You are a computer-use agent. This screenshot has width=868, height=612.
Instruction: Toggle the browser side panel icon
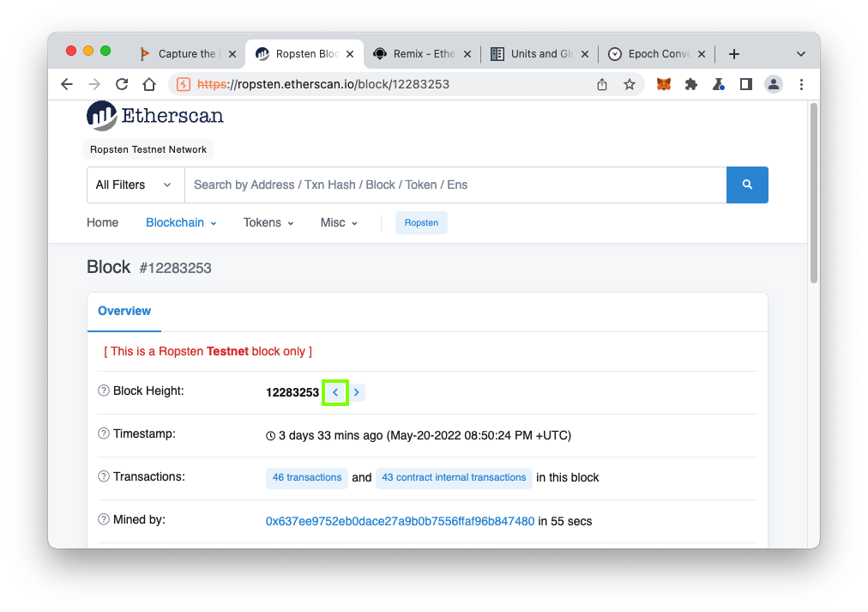(745, 84)
